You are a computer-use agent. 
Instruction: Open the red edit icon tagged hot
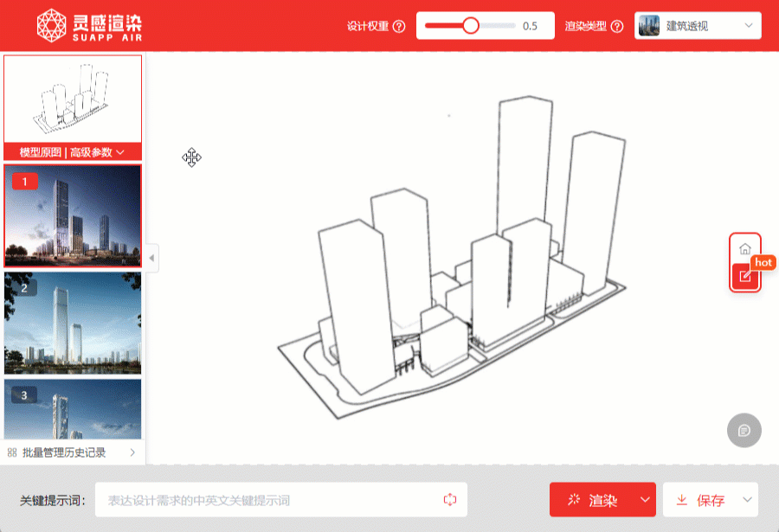click(x=745, y=276)
